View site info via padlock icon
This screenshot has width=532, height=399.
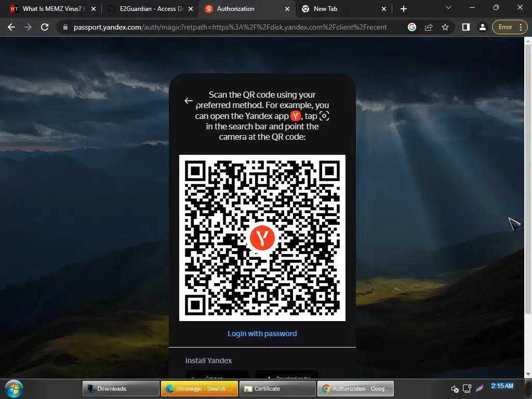[x=65, y=27]
